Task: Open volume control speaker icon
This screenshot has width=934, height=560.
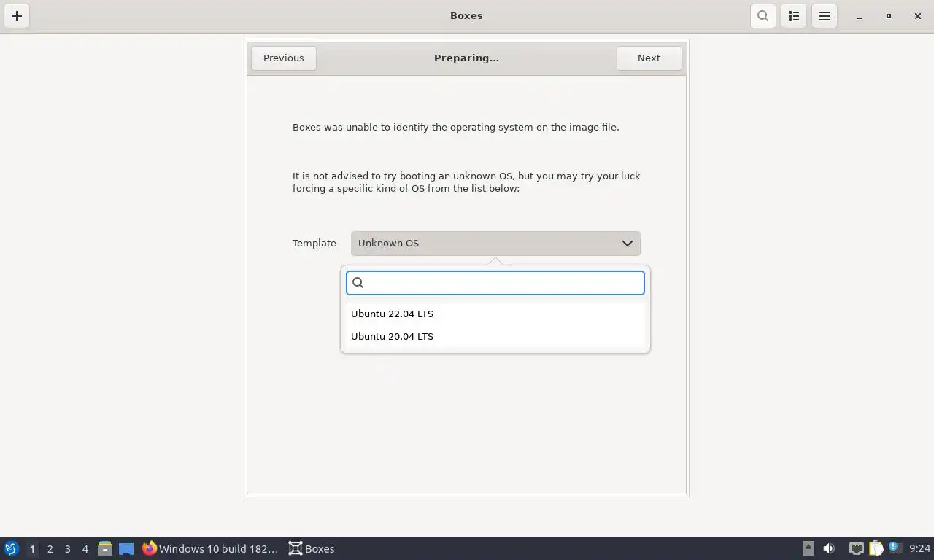Action: point(829,548)
